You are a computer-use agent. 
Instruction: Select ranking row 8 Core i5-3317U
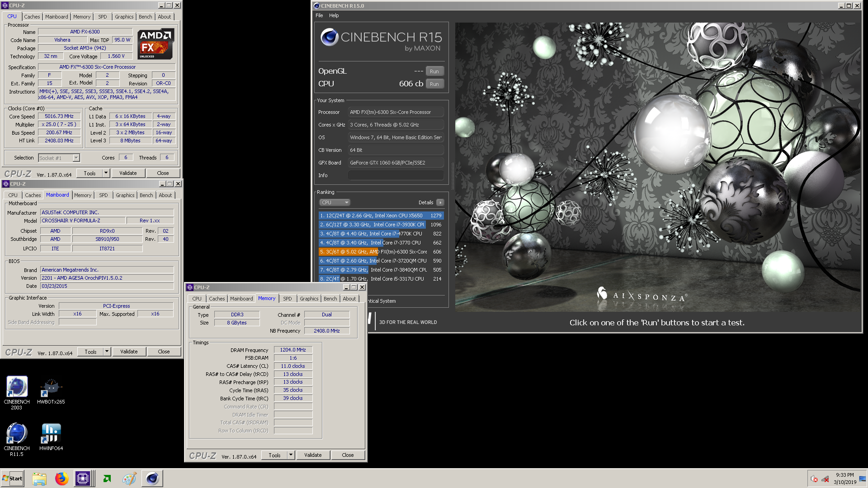[x=381, y=279]
